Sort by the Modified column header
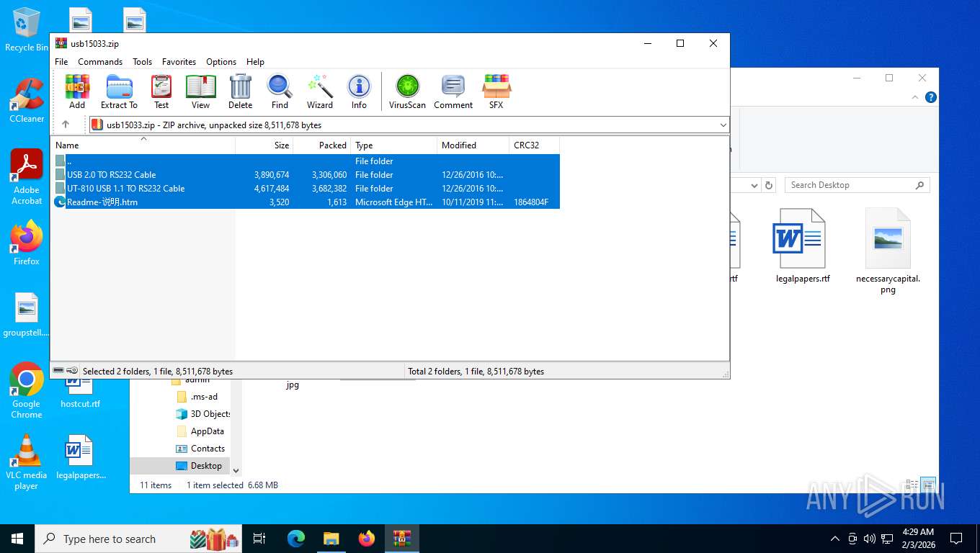 point(473,145)
